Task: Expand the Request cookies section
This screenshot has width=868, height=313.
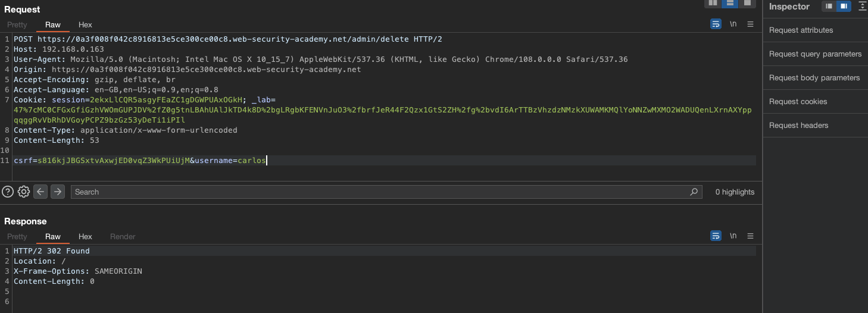Action: (x=798, y=102)
